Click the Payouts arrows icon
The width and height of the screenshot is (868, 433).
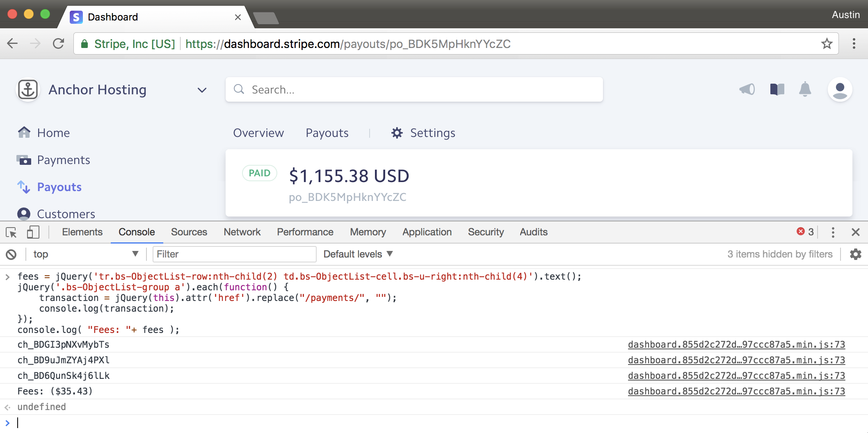(24, 187)
